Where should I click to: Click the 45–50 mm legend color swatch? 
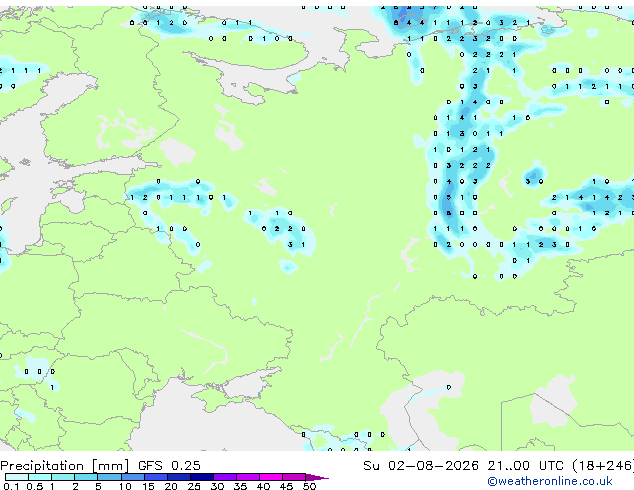(294, 477)
